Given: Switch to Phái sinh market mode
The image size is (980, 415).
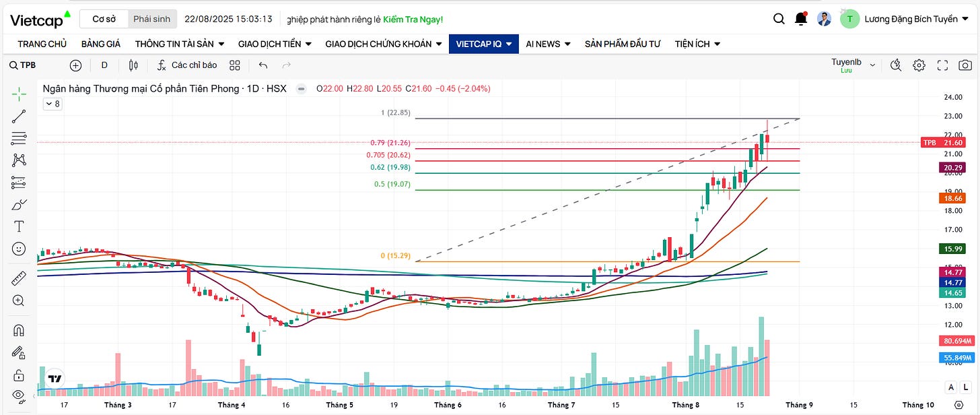Looking at the screenshot, I should coord(151,19).
